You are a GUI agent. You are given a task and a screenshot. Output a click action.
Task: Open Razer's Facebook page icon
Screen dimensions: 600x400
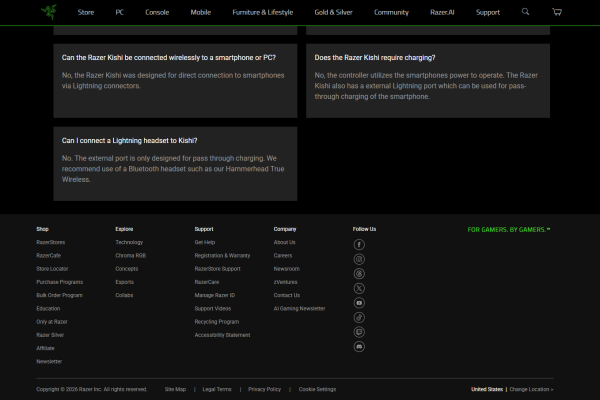359,244
